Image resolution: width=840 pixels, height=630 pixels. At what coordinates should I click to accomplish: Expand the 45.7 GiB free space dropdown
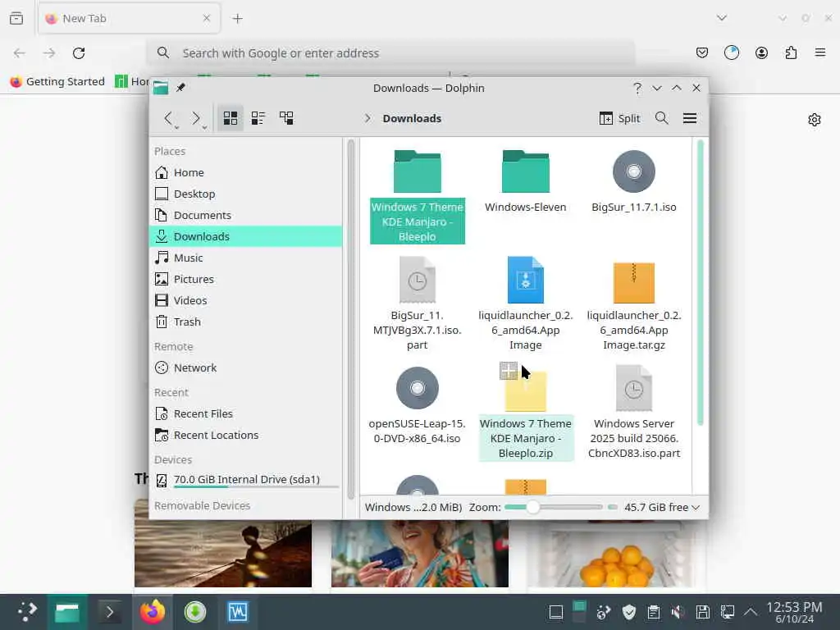click(662, 507)
